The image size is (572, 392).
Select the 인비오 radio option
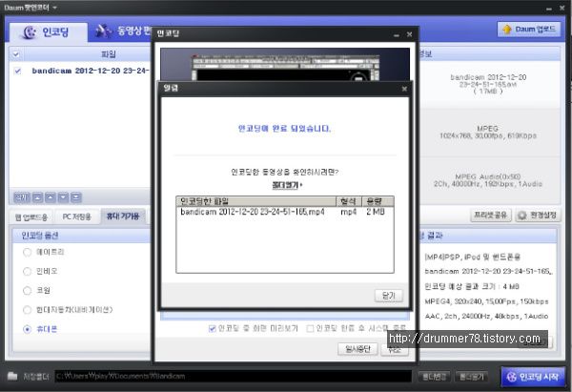pos(28,271)
